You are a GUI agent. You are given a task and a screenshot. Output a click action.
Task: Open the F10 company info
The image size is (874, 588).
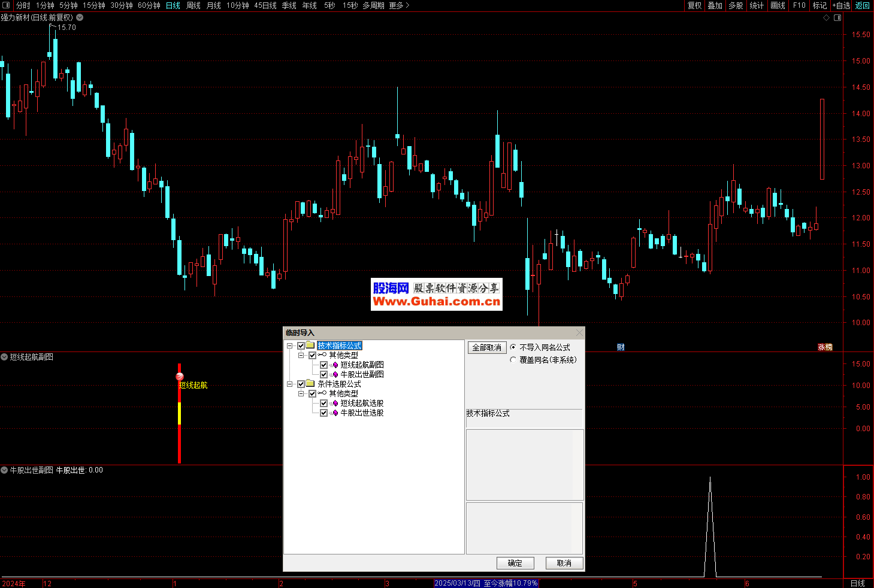[799, 5]
